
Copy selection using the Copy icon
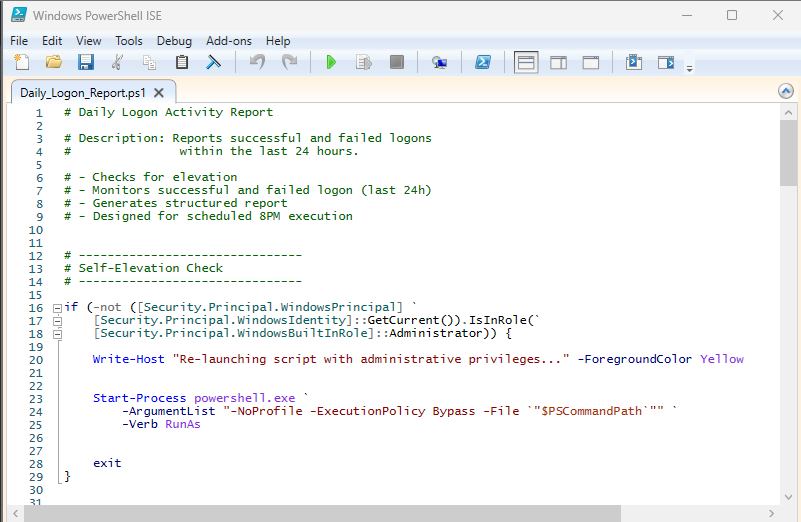tap(149, 62)
